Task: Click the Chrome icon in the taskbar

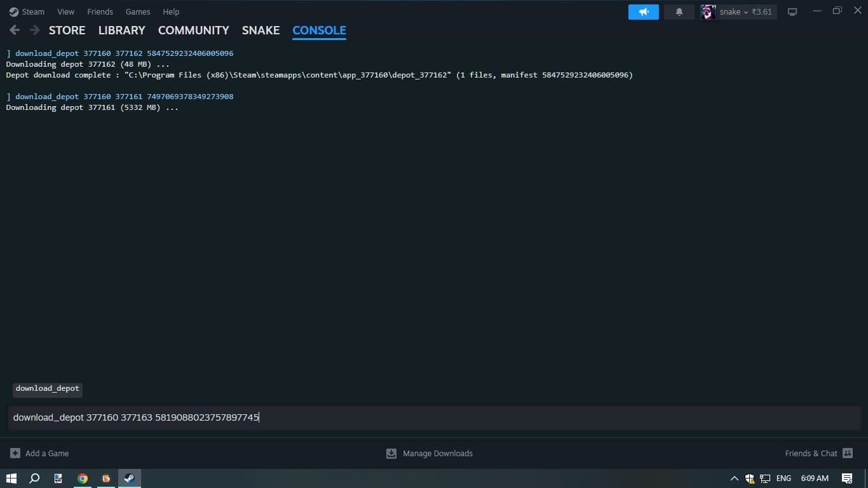Action: pos(83,478)
